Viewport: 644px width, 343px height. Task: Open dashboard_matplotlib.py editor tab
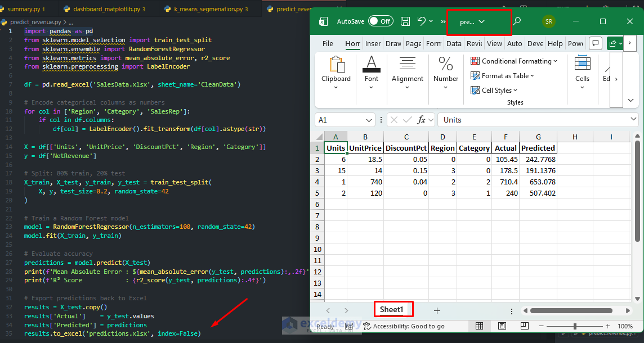tap(105, 8)
